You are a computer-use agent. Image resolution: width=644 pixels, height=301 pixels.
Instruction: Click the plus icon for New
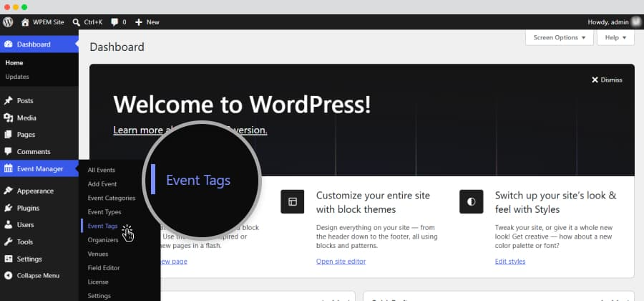pos(139,22)
